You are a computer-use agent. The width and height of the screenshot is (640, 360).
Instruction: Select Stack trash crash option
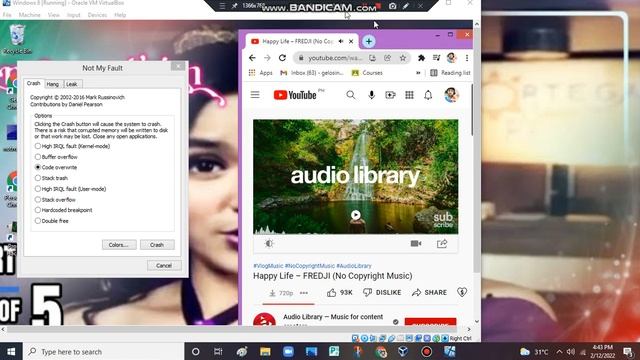pos(51,178)
